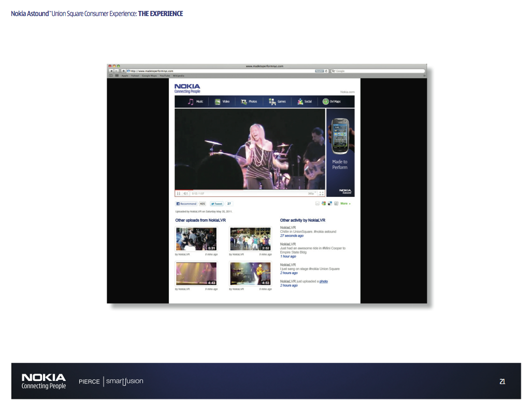Click the I just sang on stage post
Viewport: 532px width, 411px height.
(310, 269)
